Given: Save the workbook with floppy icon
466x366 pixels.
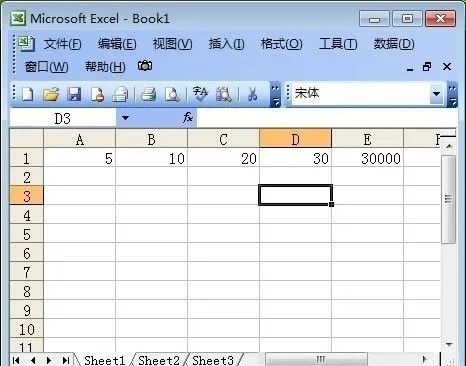Looking at the screenshot, I should pyautogui.click(x=74, y=94).
